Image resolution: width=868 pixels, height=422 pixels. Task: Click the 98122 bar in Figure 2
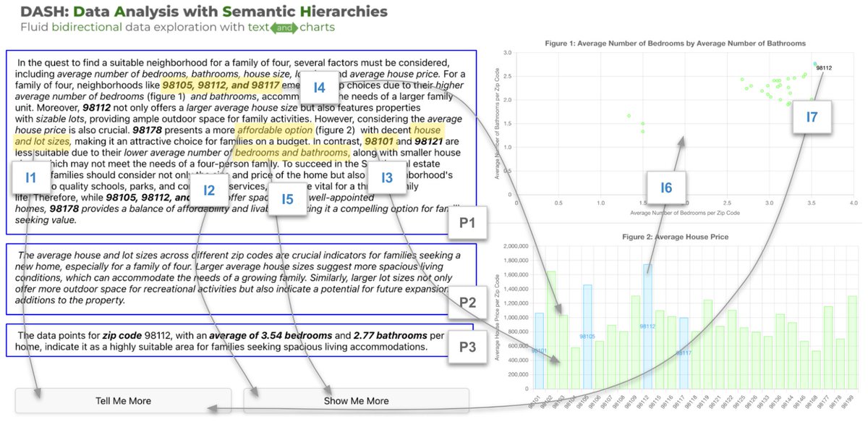pos(732,349)
